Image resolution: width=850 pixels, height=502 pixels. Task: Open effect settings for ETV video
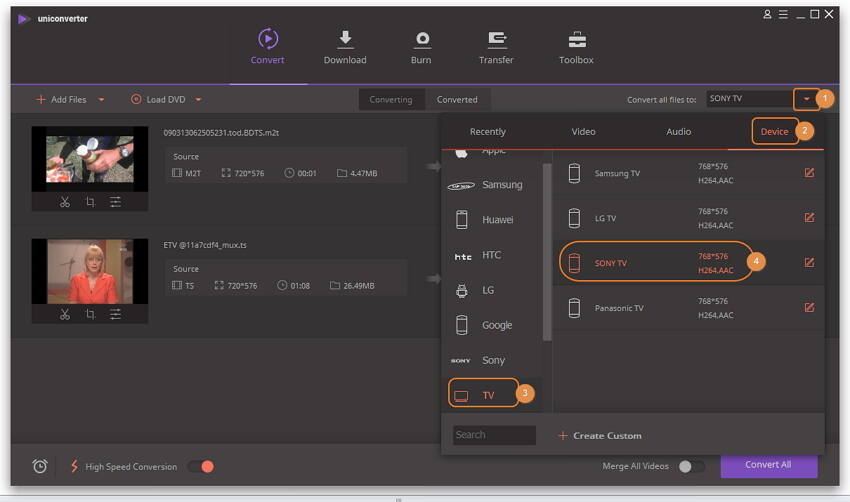(115, 314)
